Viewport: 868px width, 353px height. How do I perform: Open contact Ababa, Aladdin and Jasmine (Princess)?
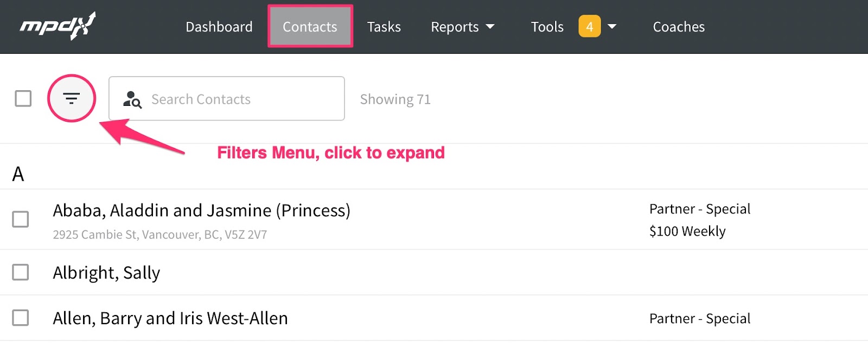click(x=201, y=211)
